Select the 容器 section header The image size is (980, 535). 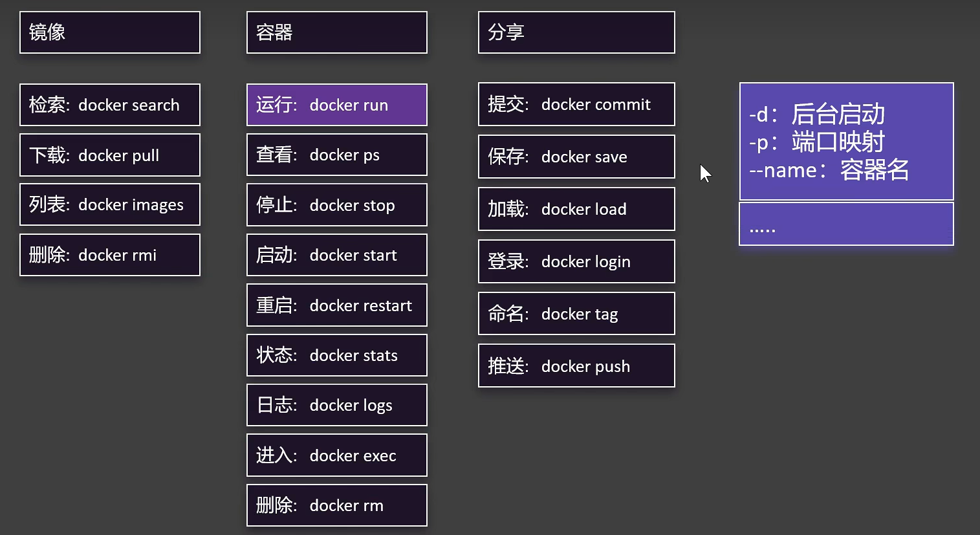tap(336, 32)
